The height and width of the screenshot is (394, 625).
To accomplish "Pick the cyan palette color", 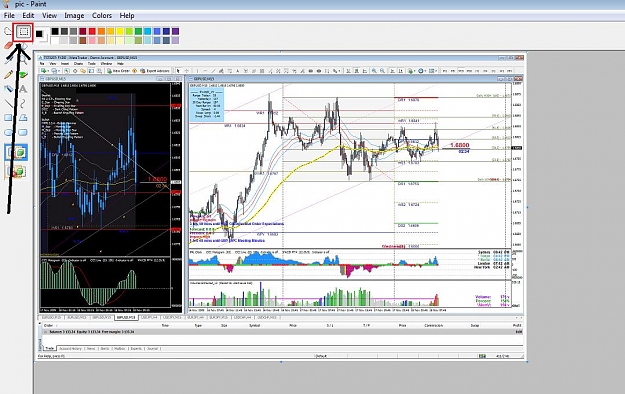I will coord(147,31).
